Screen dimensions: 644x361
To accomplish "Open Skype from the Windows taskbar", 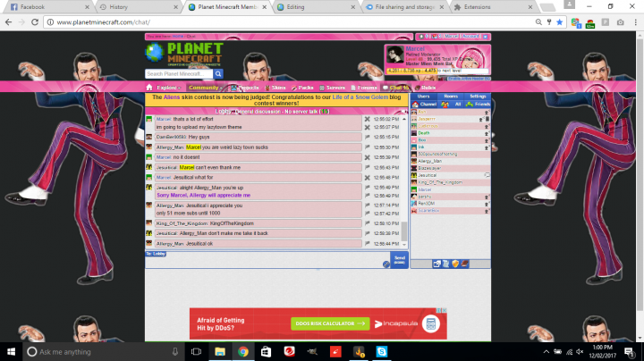I will [382, 352].
